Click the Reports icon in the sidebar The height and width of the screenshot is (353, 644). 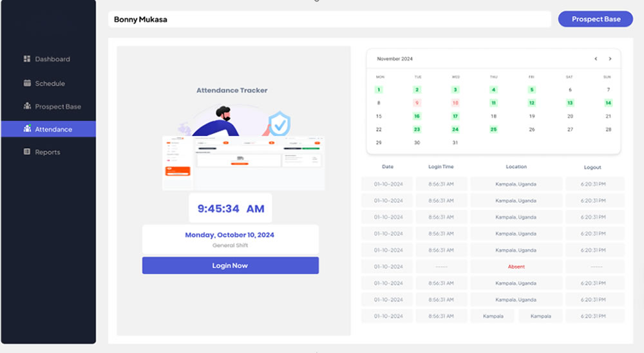(27, 152)
